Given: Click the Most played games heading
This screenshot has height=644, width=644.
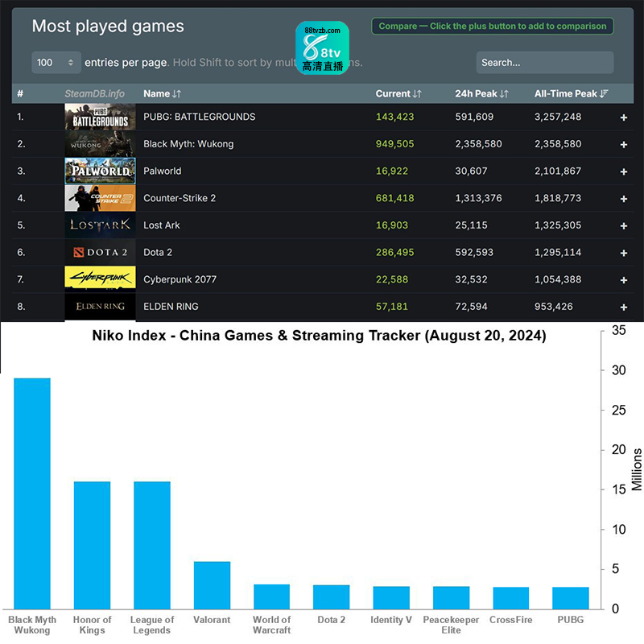Looking at the screenshot, I should coord(108,27).
